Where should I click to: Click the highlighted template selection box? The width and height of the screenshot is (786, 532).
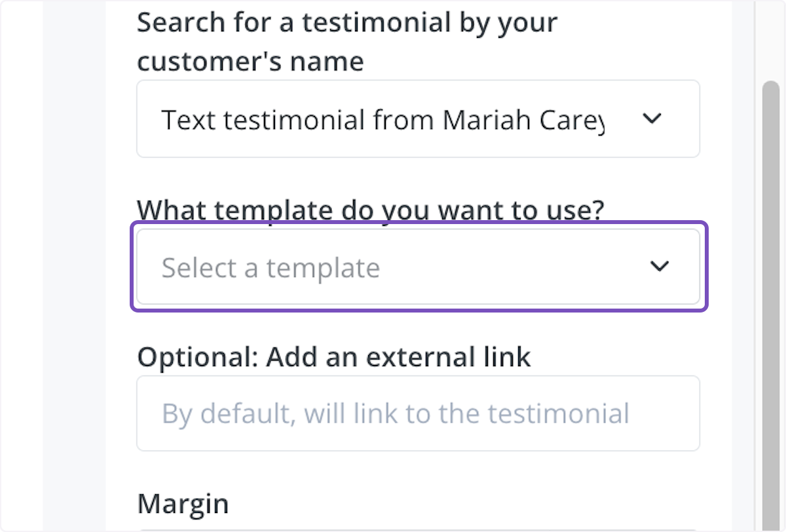click(x=419, y=266)
